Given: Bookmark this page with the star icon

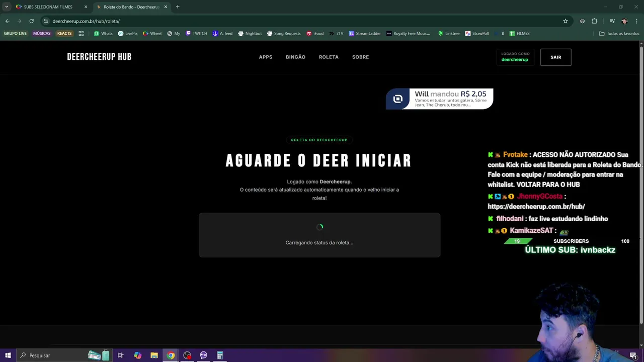Looking at the screenshot, I should tap(566, 21).
